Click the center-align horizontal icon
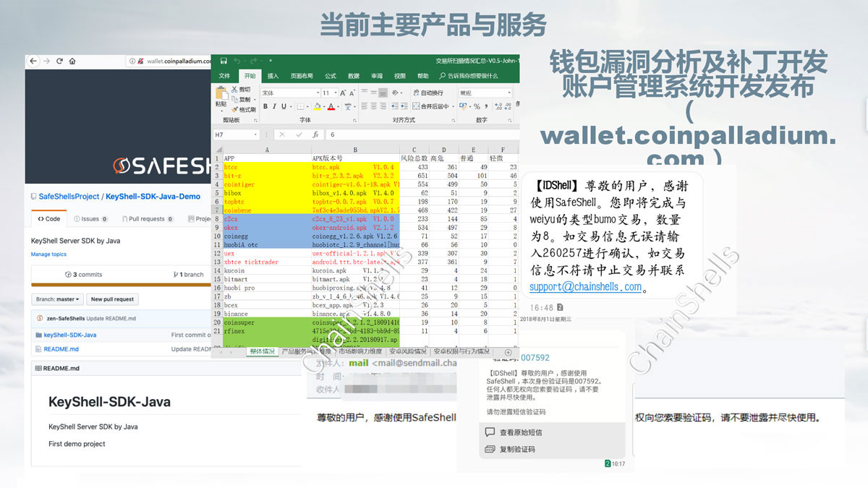The image size is (868, 488). [373, 106]
